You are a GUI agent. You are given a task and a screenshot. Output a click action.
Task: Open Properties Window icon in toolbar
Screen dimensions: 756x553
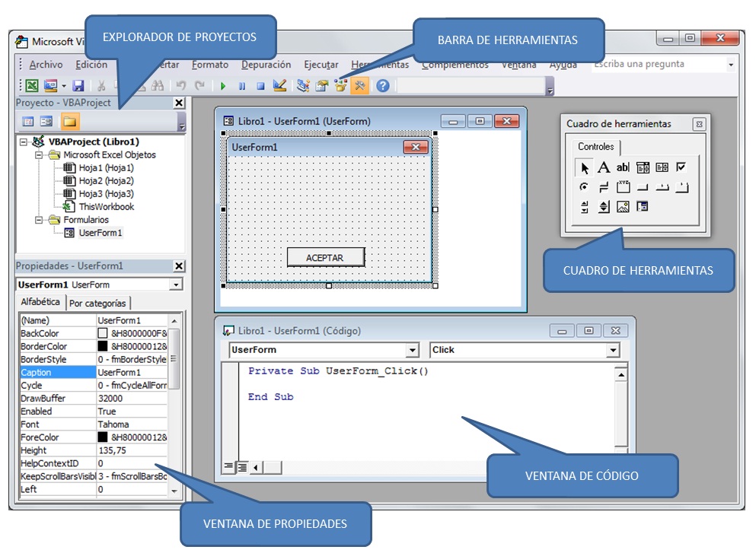321,86
